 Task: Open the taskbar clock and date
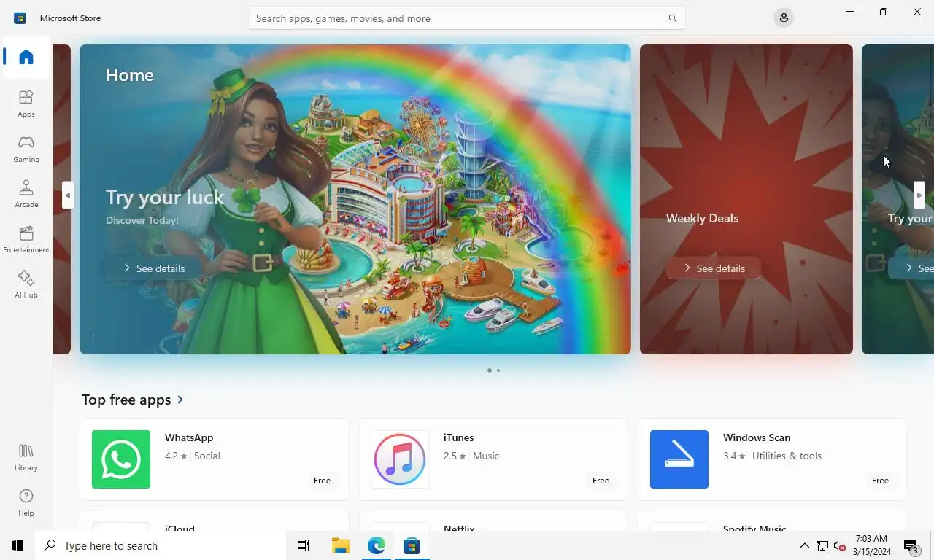point(872,545)
